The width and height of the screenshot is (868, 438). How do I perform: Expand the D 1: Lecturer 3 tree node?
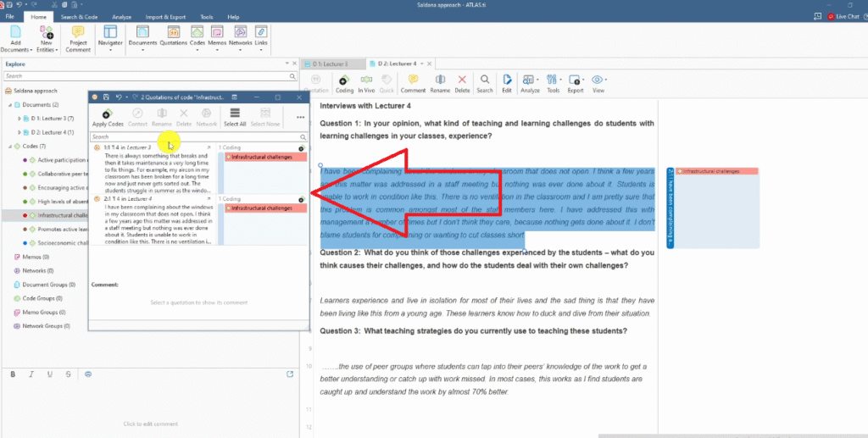(19, 119)
